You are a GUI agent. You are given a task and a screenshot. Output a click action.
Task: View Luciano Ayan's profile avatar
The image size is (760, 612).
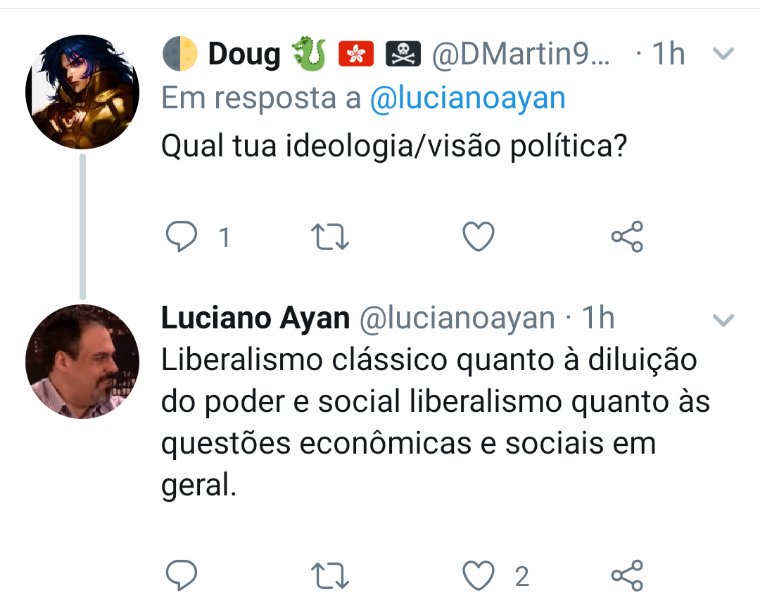[x=82, y=361]
